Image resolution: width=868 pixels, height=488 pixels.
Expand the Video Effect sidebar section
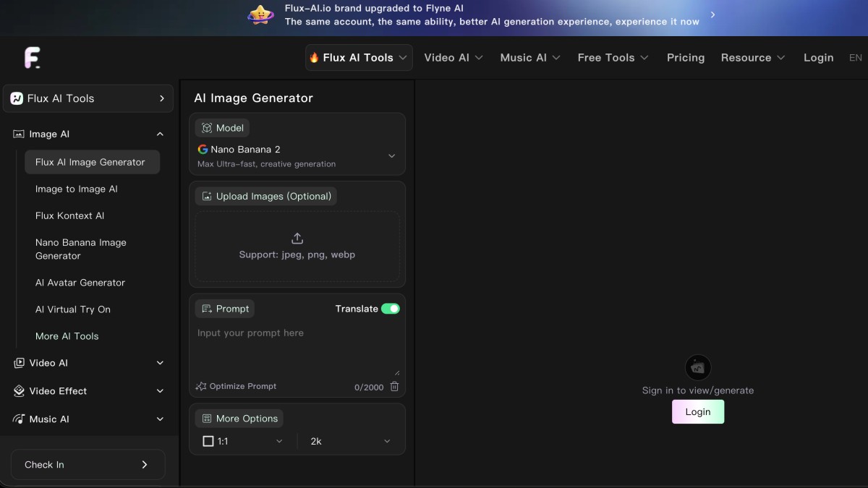coord(160,391)
